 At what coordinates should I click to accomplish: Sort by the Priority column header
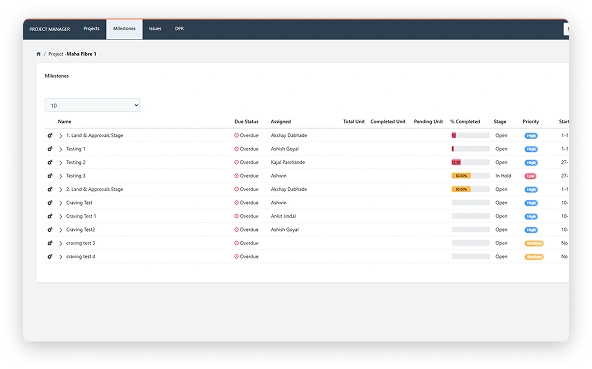coord(531,122)
